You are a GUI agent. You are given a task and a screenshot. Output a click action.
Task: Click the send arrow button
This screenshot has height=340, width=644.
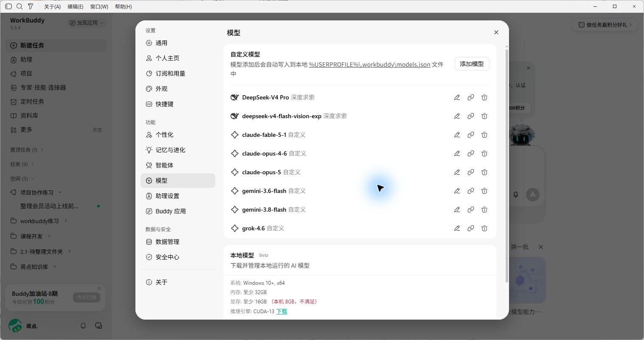pyautogui.click(x=532, y=195)
